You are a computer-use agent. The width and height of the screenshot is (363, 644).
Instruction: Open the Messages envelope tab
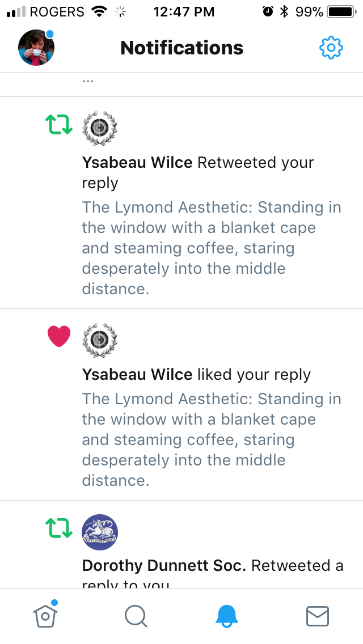tap(318, 616)
